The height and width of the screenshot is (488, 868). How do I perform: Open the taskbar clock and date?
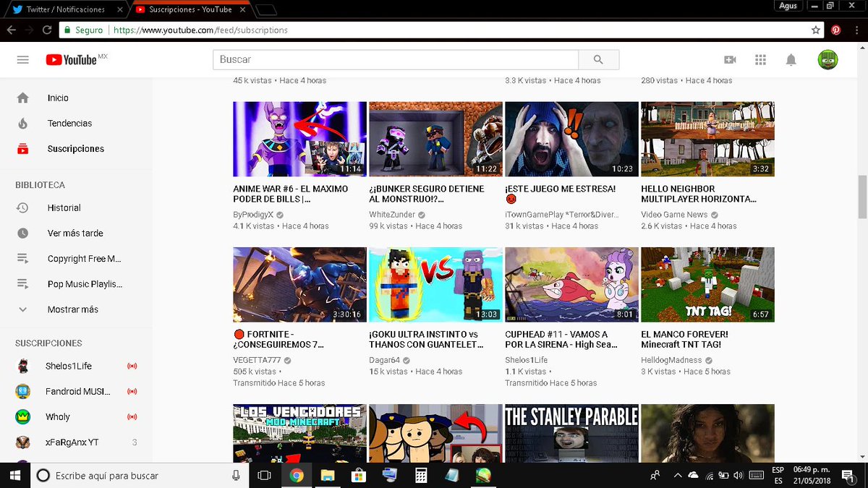click(x=812, y=475)
